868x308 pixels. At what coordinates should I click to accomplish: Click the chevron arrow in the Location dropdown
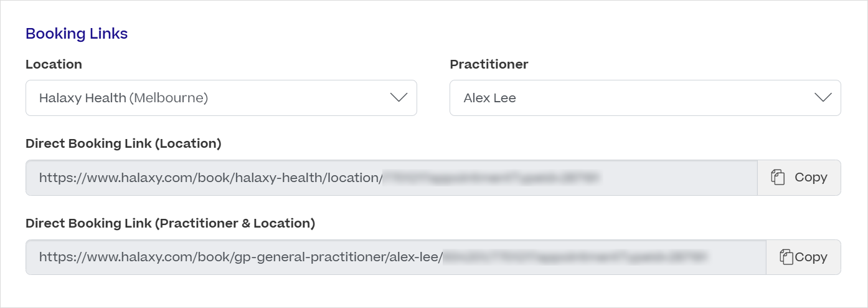pos(398,97)
